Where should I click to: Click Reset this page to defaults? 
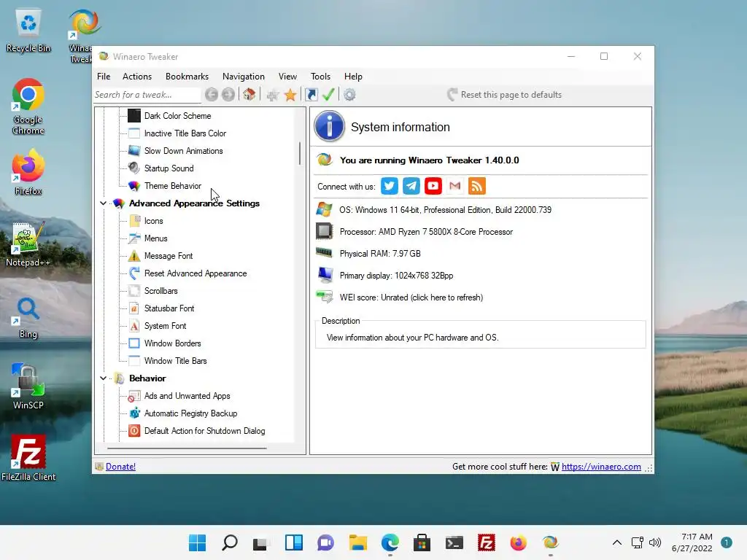(505, 95)
